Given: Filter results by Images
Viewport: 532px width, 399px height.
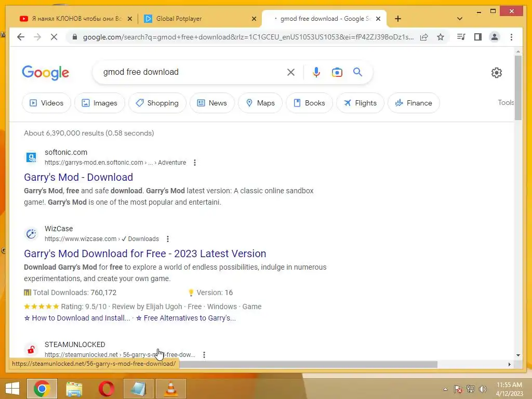Looking at the screenshot, I should point(100,103).
